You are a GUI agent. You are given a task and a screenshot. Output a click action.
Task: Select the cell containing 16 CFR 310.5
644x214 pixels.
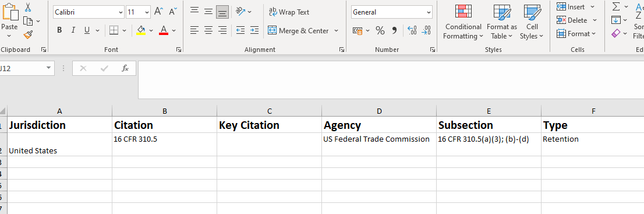164,145
